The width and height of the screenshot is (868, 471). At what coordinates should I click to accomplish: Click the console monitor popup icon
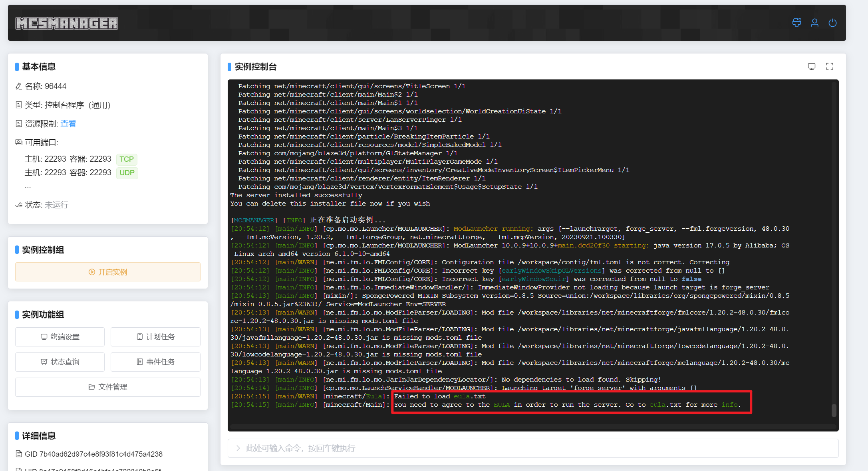point(811,67)
